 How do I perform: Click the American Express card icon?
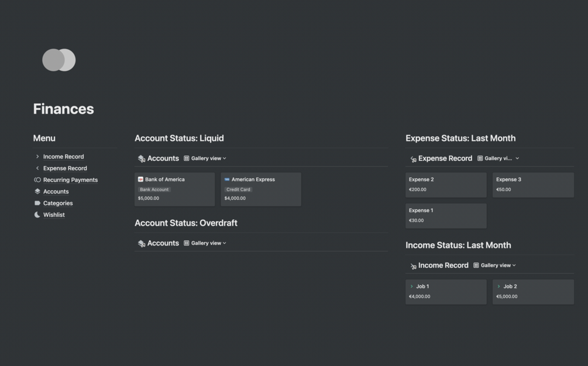tap(227, 179)
